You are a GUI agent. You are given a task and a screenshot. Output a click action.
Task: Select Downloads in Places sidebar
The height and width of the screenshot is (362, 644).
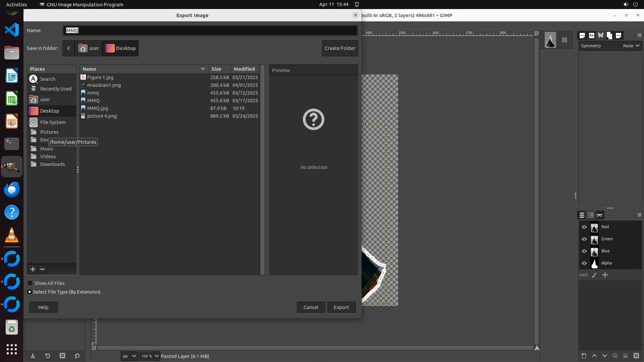point(52,164)
